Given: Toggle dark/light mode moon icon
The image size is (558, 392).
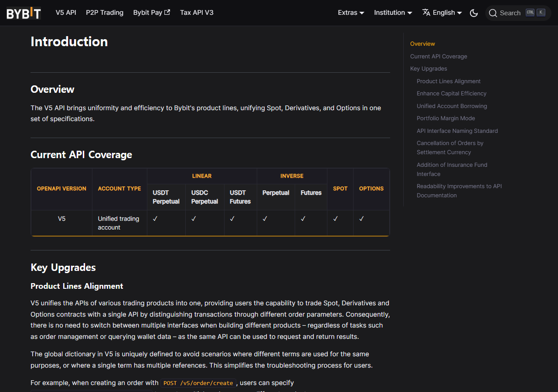Looking at the screenshot, I should tap(474, 13).
